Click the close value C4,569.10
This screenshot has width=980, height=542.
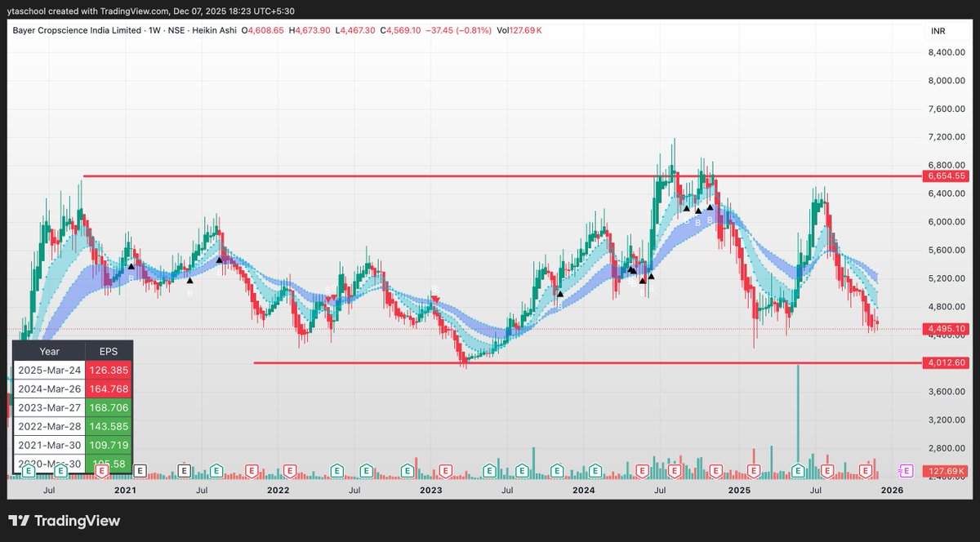point(400,30)
